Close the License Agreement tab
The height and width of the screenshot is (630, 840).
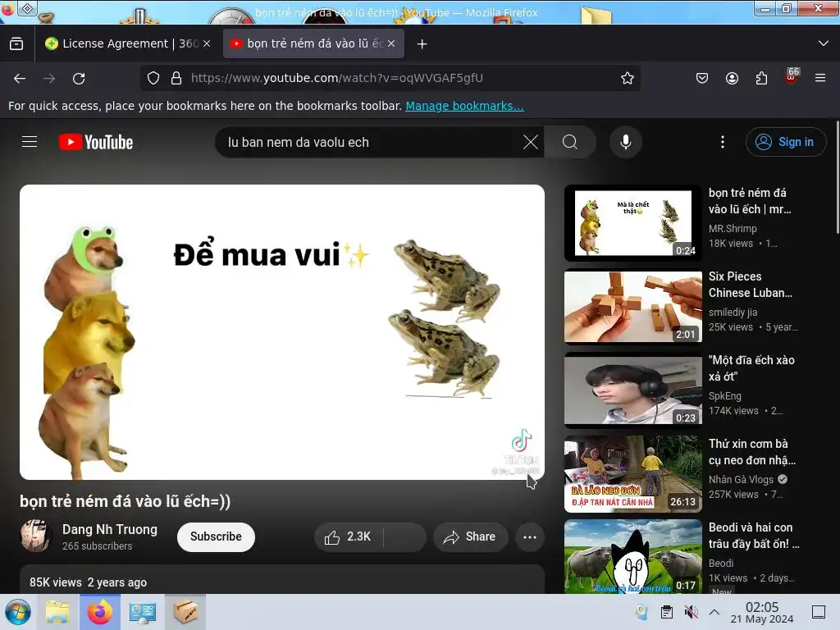point(207,44)
